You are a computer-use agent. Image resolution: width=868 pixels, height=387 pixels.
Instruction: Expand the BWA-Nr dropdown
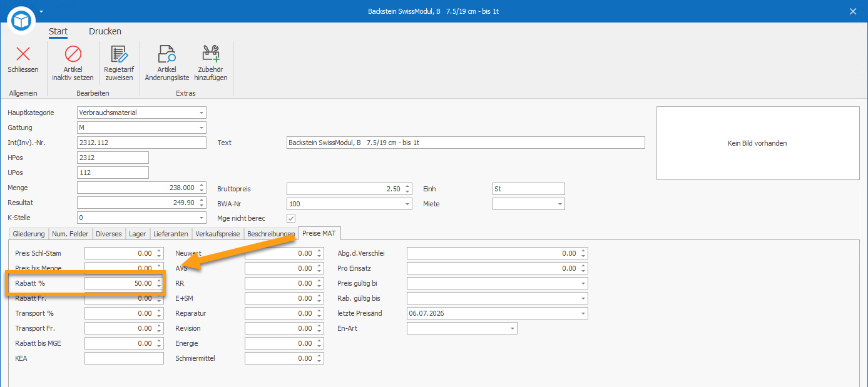(407, 204)
